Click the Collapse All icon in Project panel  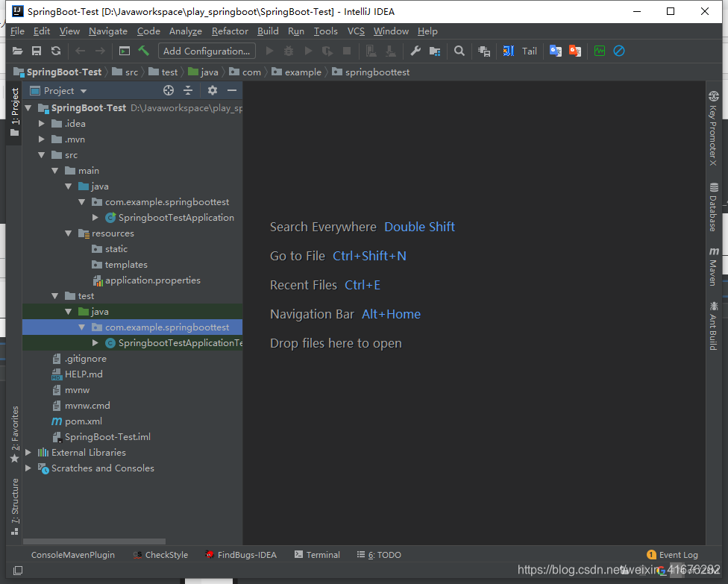point(188,90)
